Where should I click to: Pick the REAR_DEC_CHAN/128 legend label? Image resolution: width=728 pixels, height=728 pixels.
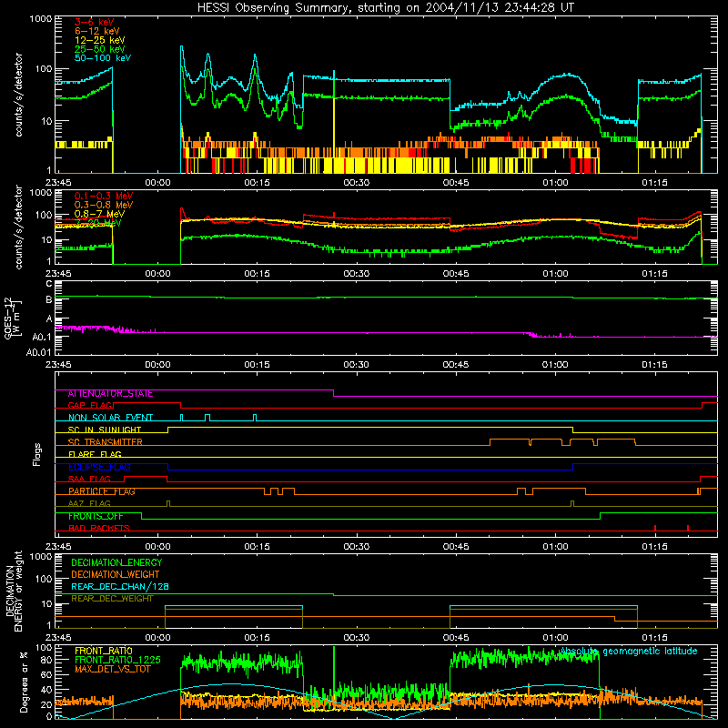tap(120, 587)
